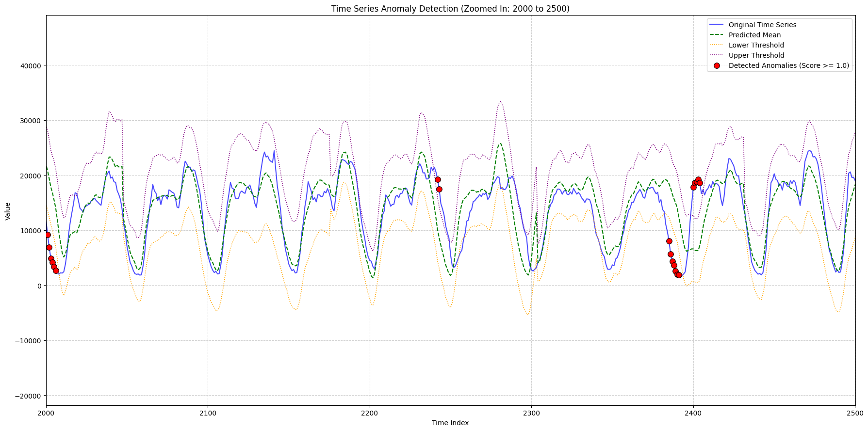Click the "Detected Anomalies (Score >= 1.0)" legend text
This screenshot has width=868, height=431.
(788, 66)
